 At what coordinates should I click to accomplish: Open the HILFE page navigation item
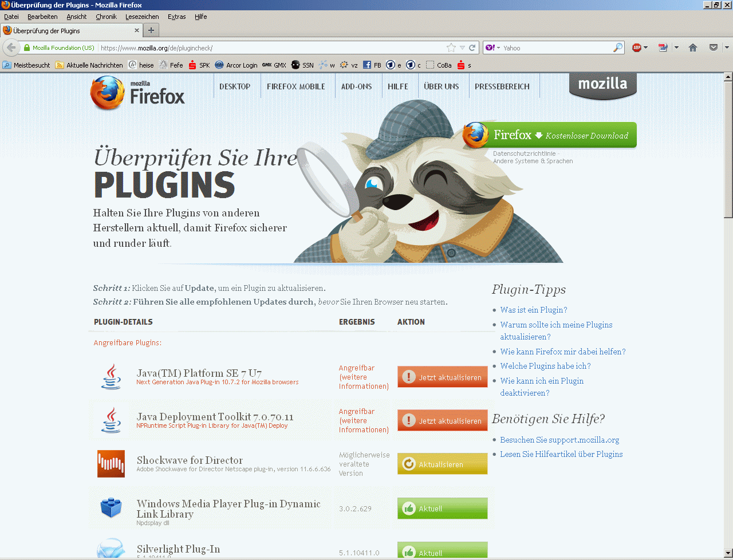point(398,86)
